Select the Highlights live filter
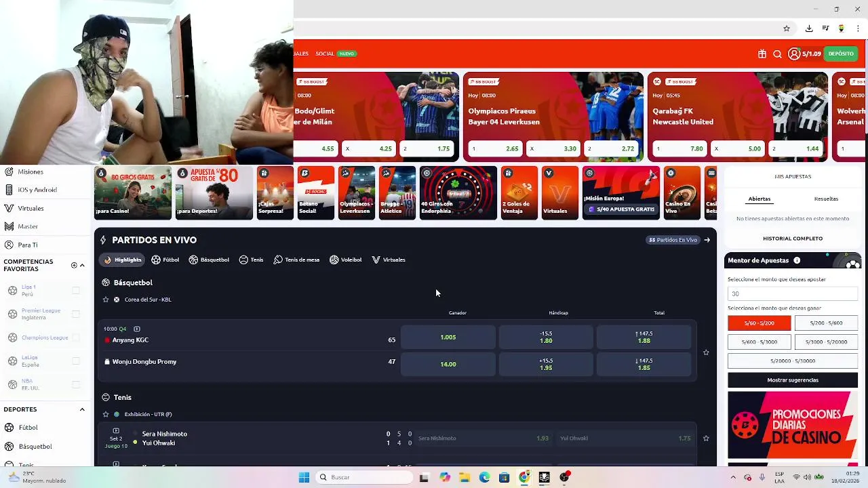 (x=123, y=260)
